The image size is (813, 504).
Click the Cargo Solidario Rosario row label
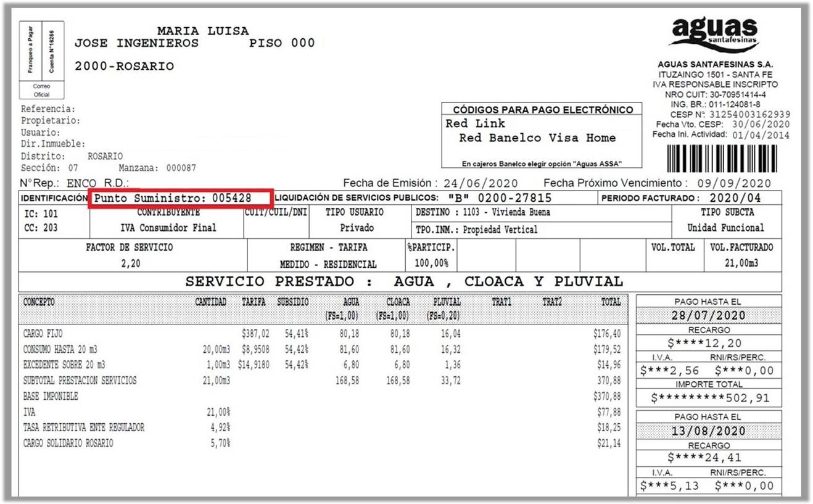[68, 444]
